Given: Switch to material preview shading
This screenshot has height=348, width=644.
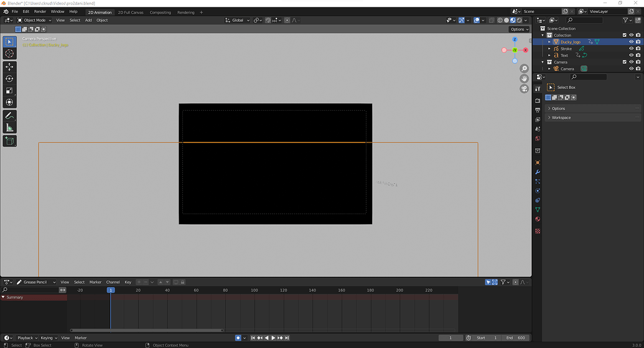Looking at the screenshot, I should coord(513,20).
